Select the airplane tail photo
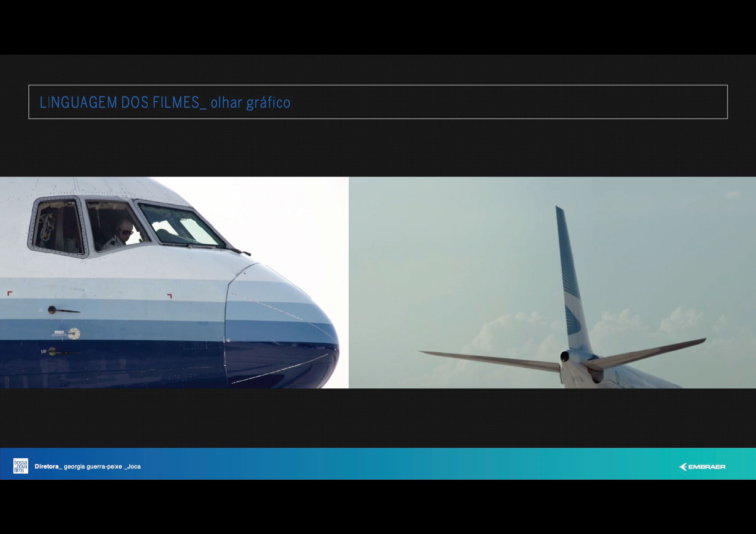Screen dimensions: 756x534 click(x=552, y=283)
